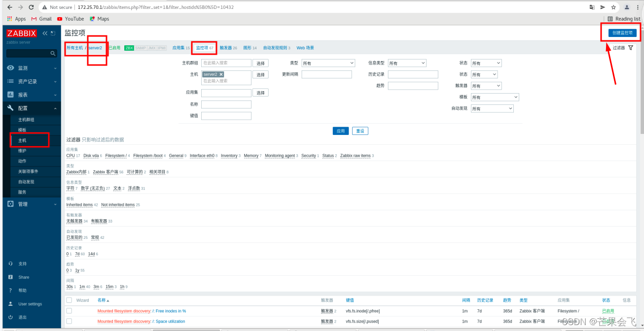Switch to the 图形 14 tab
644x331 pixels.
[250, 48]
